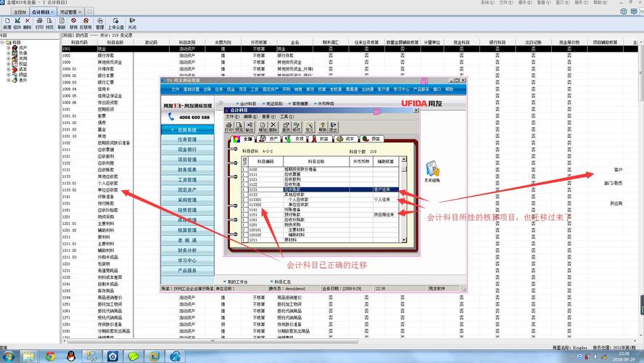Open 编辑 menu in T3 会计科目 window
Viewport: 644px width, 363px height.
point(249,117)
